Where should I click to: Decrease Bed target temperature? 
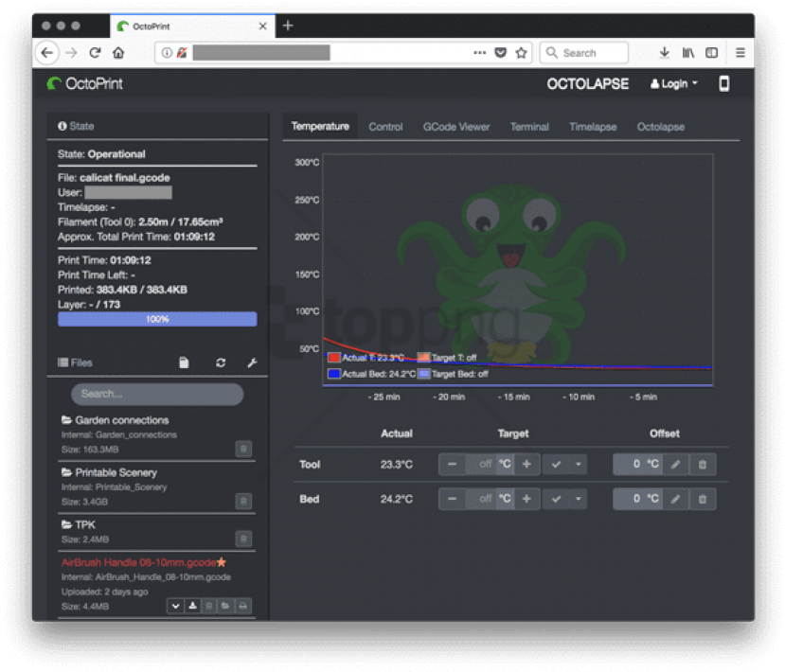pos(452,499)
